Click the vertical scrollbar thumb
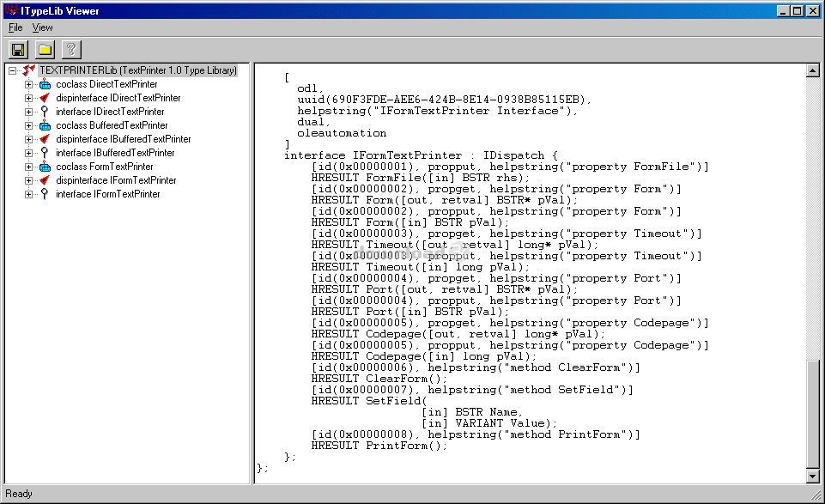Viewport: 825px width, 504px height. click(x=812, y=415)
